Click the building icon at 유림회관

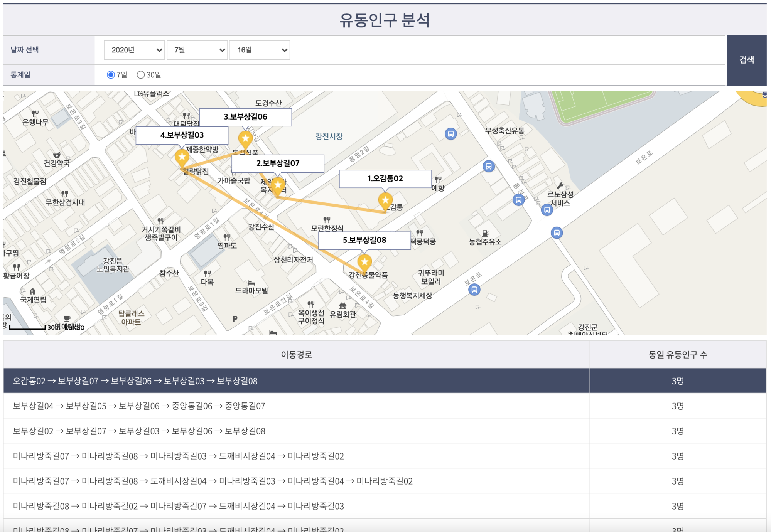(342, 306)
